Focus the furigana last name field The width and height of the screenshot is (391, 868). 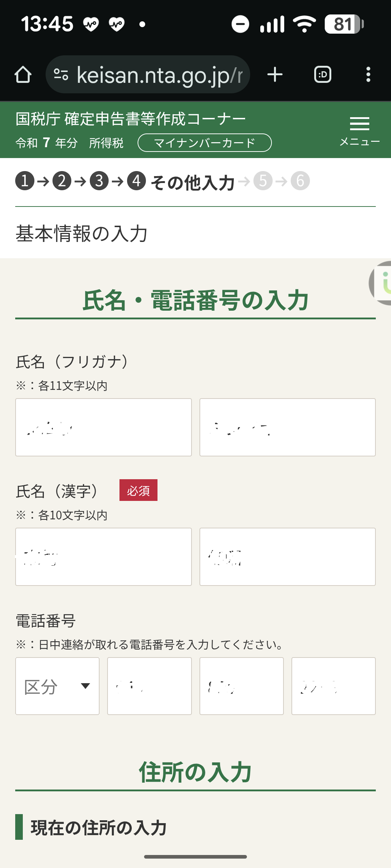click(104, 427)
